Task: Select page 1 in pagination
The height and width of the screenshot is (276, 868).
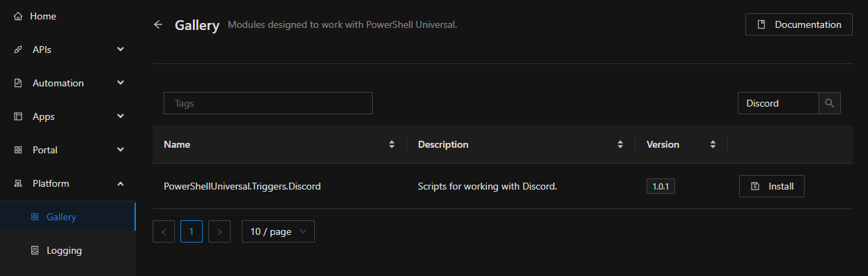Action: 192,231
